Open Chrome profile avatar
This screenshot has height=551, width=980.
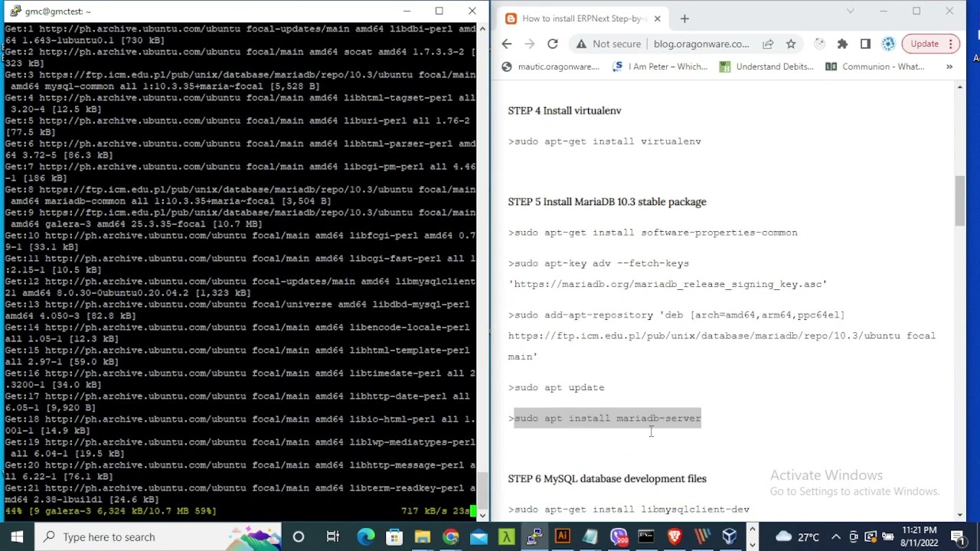pyautogui.click(x=888, y=44)
